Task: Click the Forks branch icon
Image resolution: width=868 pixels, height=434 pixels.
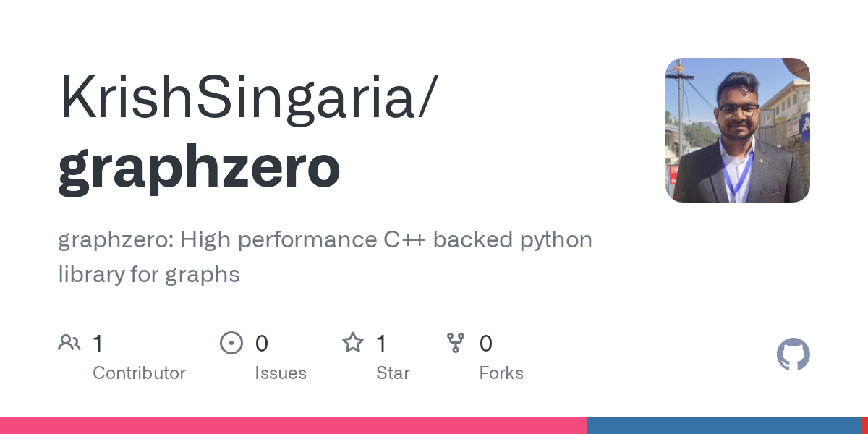Action: [456, 343]
